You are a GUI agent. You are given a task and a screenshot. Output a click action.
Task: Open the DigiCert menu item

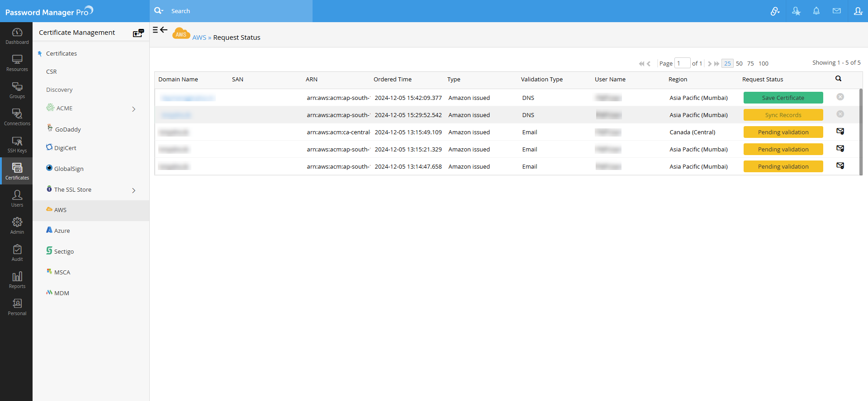(x=65, y=148)
